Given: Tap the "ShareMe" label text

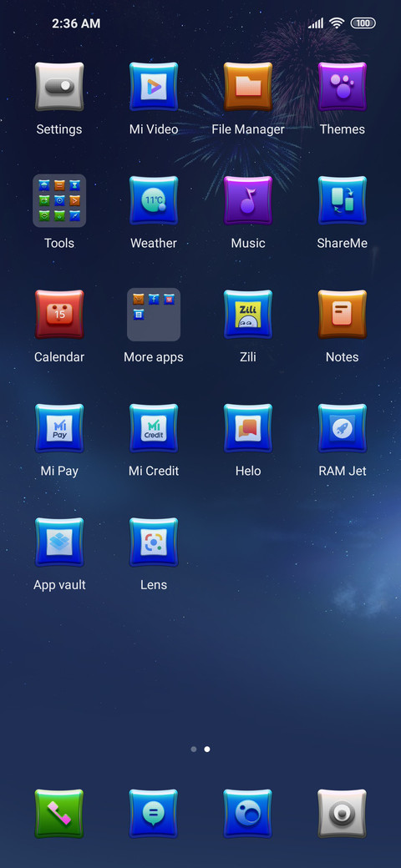Looking at the screenshot, I should pyautogui.click(x=342, y=243).
